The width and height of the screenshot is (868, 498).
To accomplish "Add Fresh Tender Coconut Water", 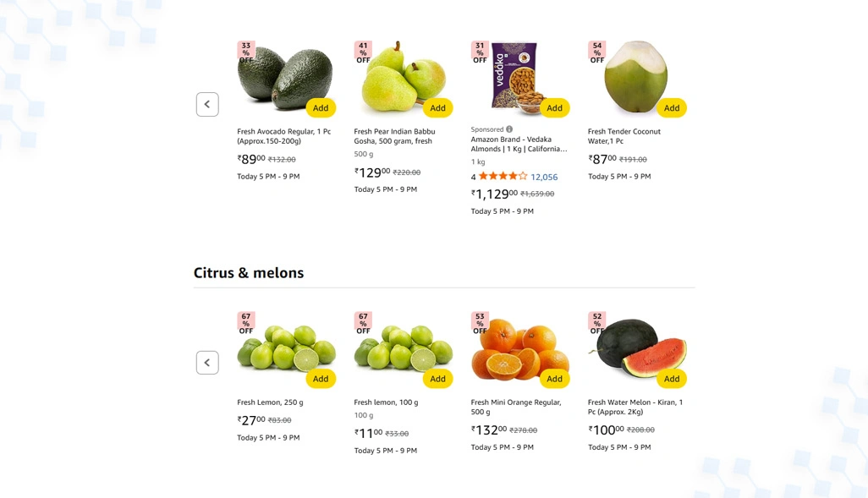I will click(672, 108).
